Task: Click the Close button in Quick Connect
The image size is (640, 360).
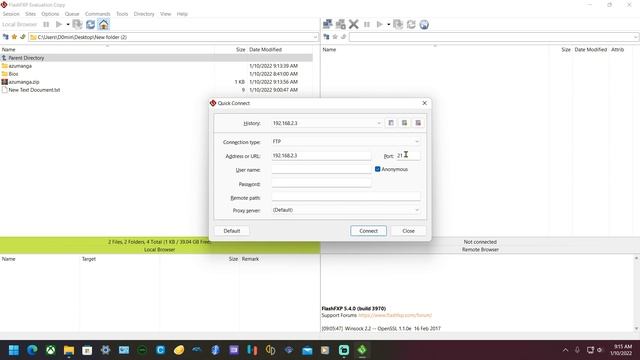Action: point(408,231)
